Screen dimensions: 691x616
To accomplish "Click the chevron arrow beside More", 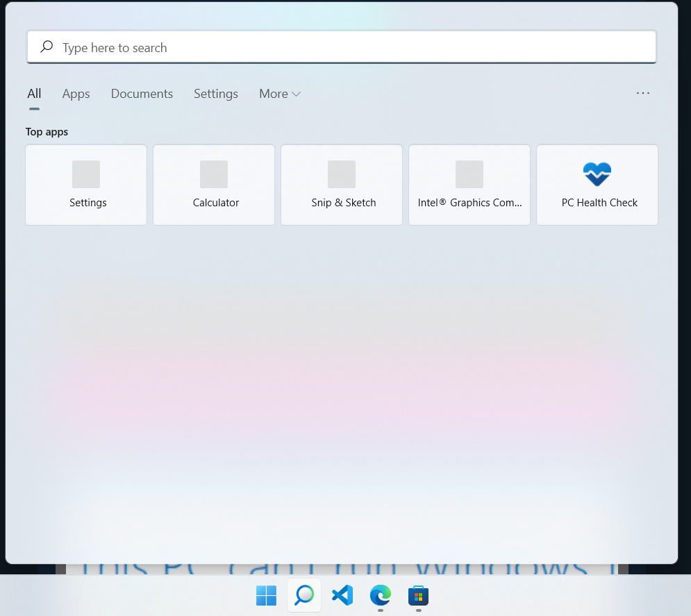I will click(x=296, y=94).
